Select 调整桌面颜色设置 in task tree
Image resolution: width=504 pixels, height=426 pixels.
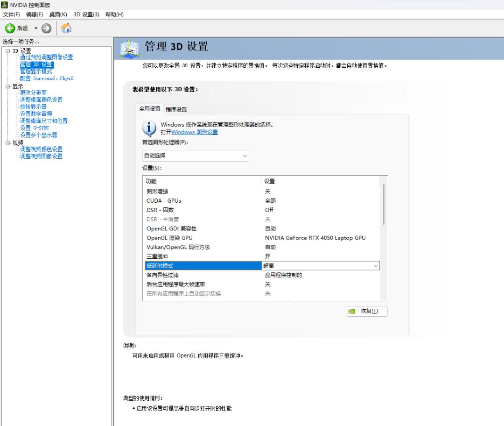coord(41,100)
